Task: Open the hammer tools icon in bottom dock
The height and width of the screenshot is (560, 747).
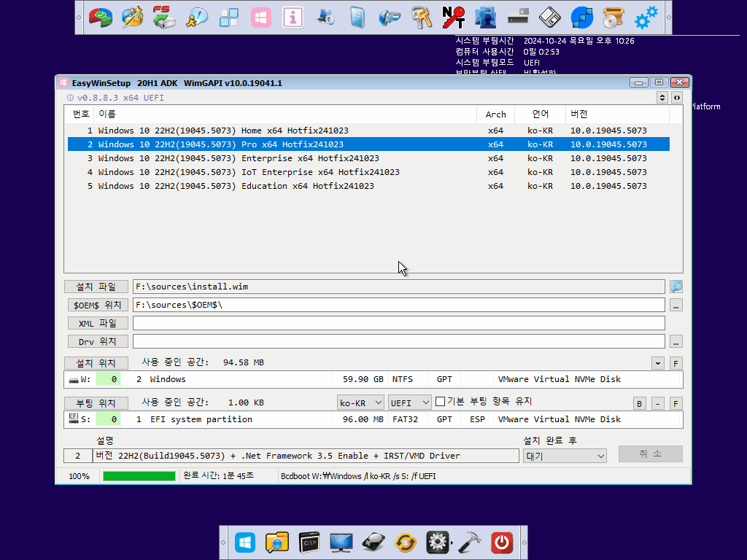Action: [469, 542]
